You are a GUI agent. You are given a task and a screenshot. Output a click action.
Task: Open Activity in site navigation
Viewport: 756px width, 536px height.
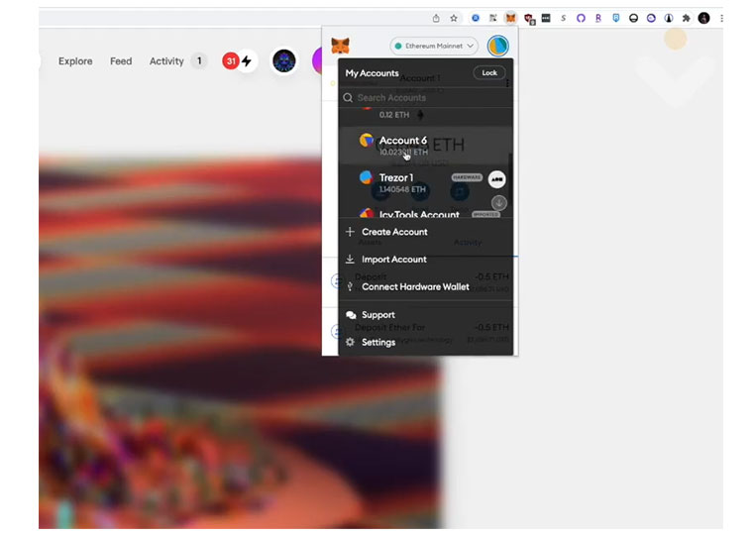tap(166, 61)
